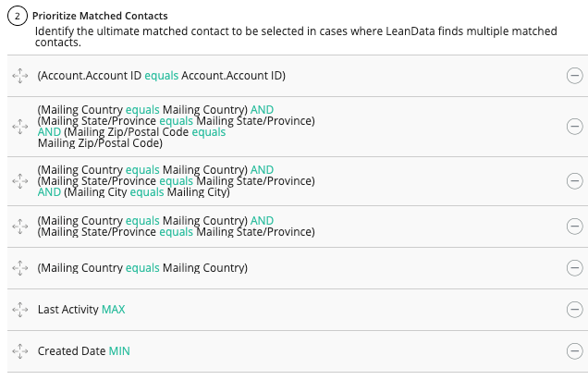
Task: Remove the Created Date MIN rule
Action: click(574, 351)
